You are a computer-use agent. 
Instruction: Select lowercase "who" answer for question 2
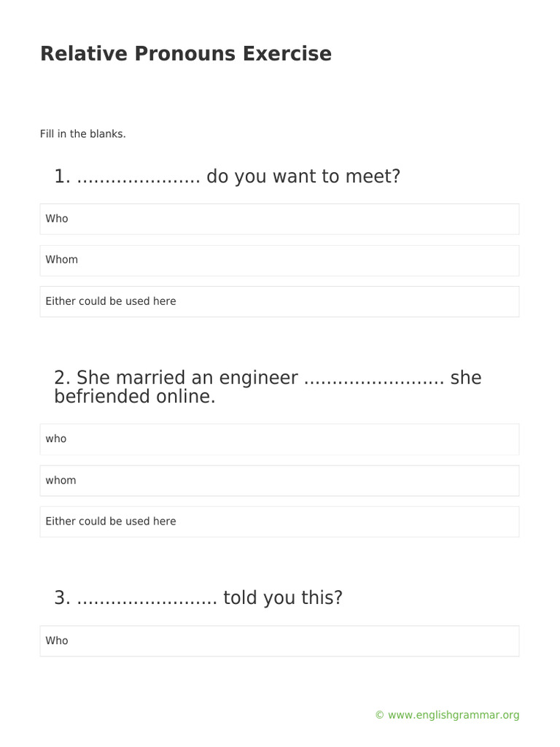(x=279, y=439)
